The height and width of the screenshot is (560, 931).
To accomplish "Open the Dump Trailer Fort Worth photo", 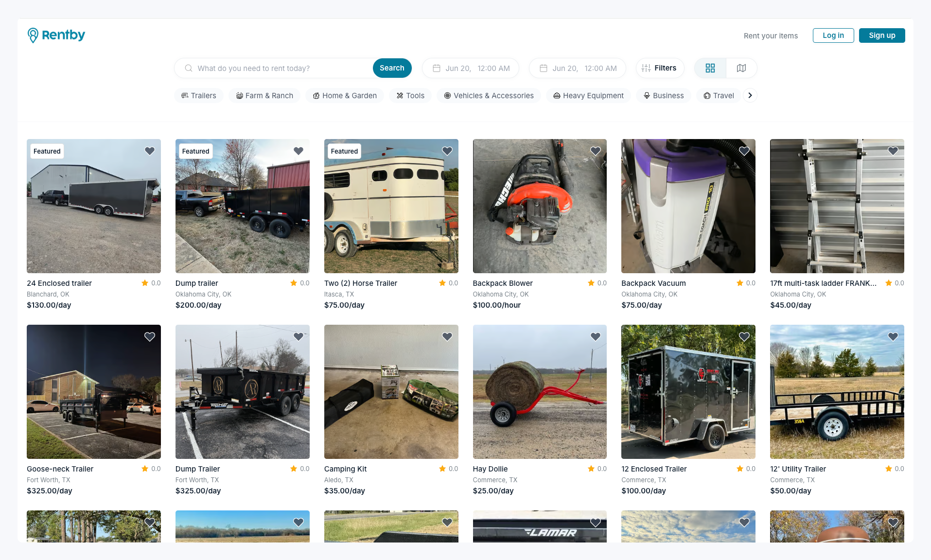I will point(243,392).
